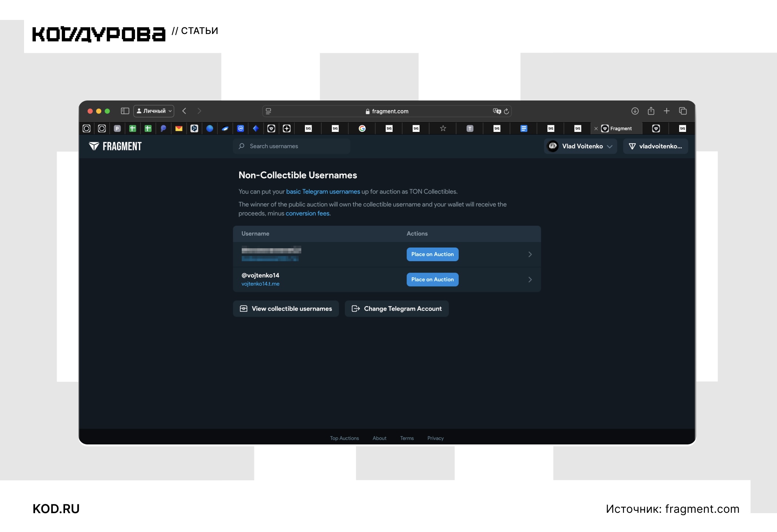Screen dimensions: 777x532
Task: Expand the blurred username row chevron
Action: 530,254
